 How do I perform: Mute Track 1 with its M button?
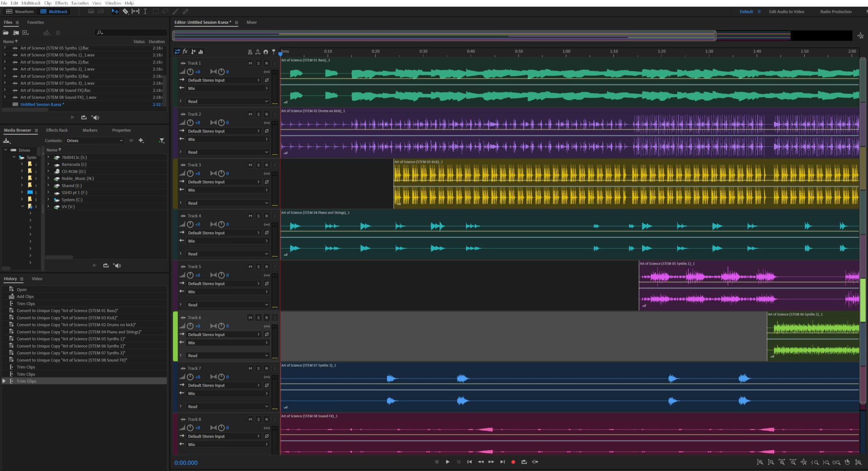point(250,63)
